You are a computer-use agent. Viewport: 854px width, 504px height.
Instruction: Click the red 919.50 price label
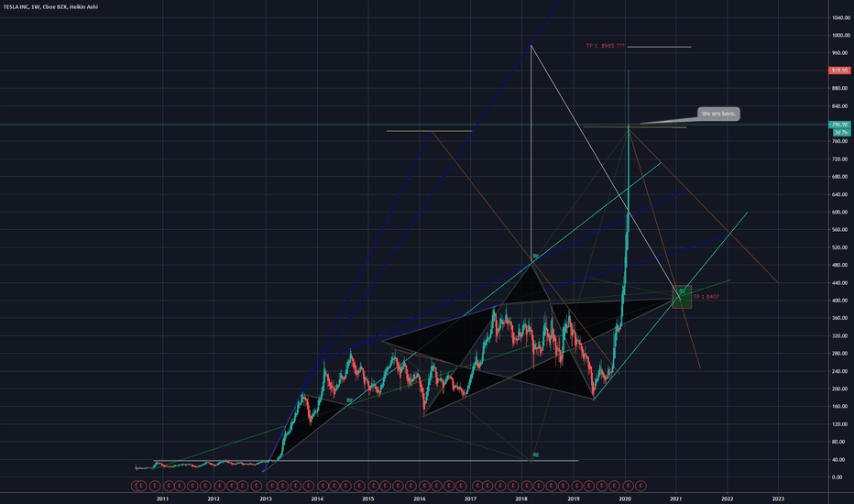pos(839,71)
